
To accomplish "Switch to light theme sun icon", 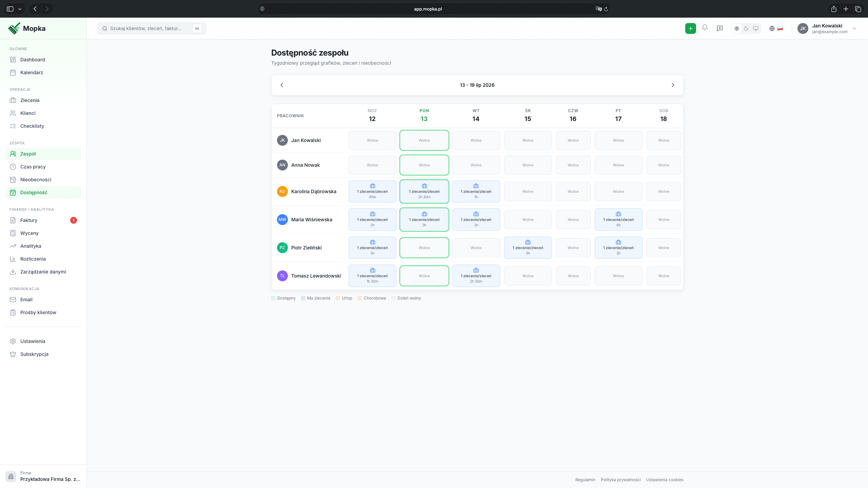I will [737, 28].
